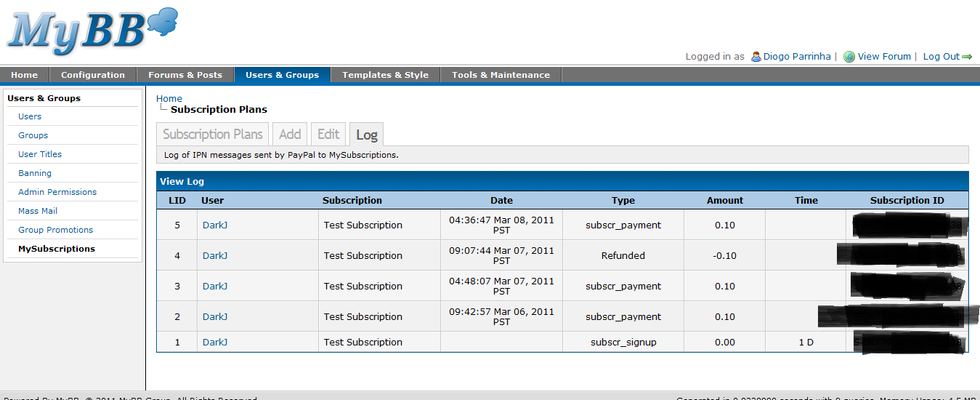Go to Templates & Style section
This screenshot has height=400, width=980.
tap(385, 75)
